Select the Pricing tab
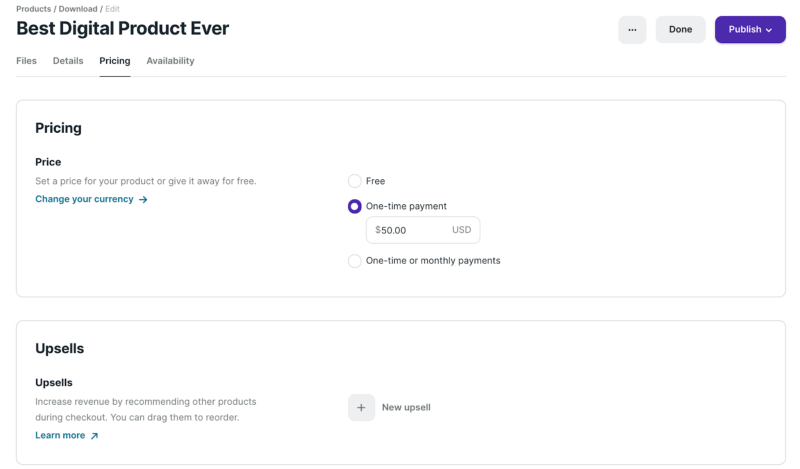Viewport: 800px width, 469px height. click(x=115, y=61)
